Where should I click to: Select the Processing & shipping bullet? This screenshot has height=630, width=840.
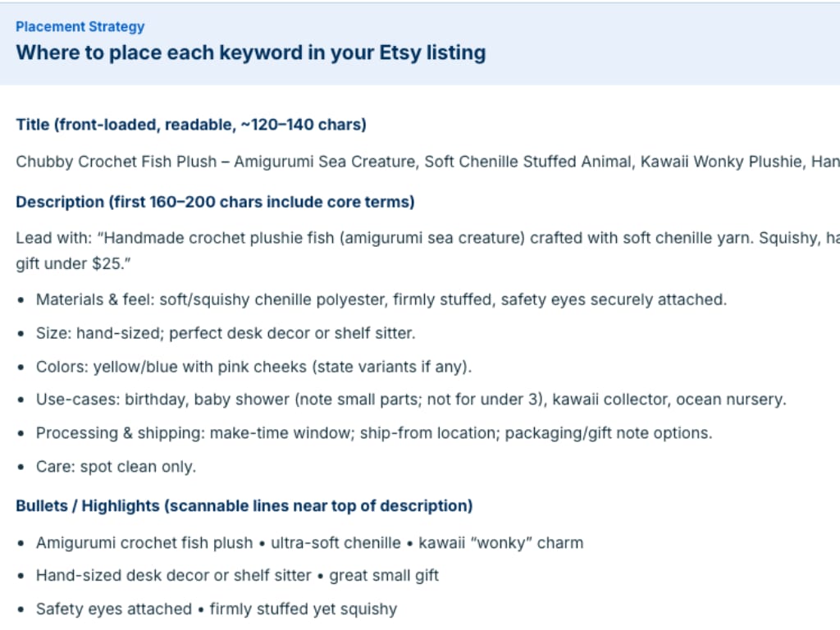click(x=373, y=433)
